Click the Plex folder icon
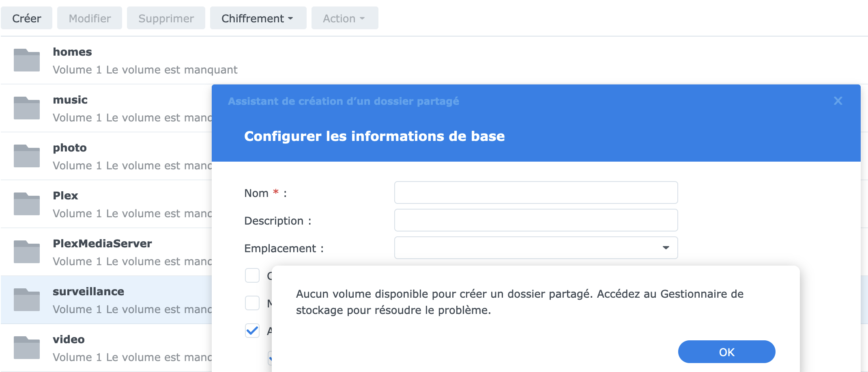Image resolution: width=868 pixels, height=372 pixels. pyautogui.click(x=27, y=204)
